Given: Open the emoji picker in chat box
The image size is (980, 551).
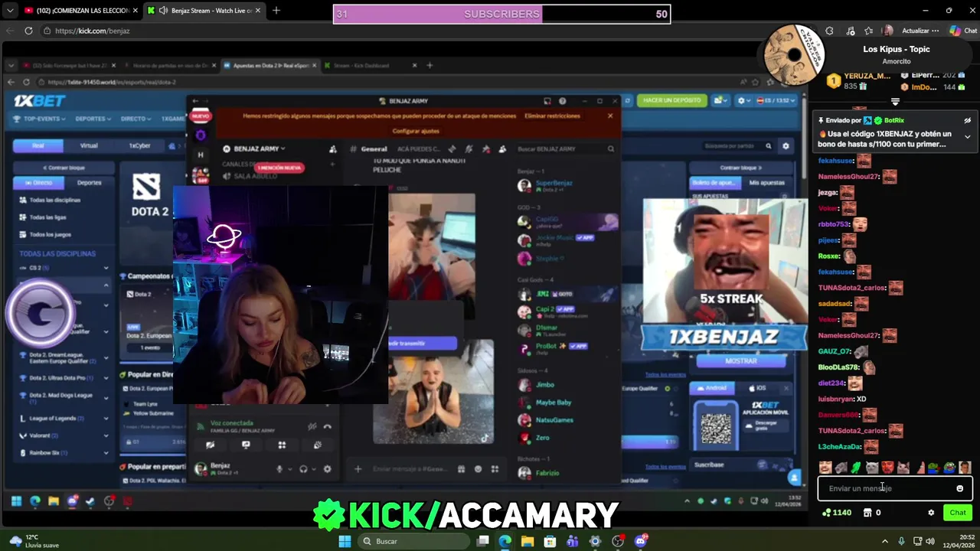Looking at the screenshot, I should pos(959,488).
